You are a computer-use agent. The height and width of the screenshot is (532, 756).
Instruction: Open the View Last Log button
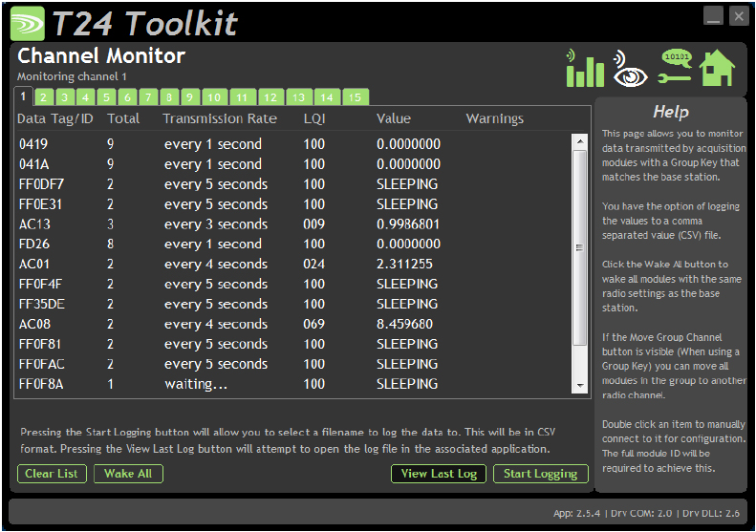point(439,474)
